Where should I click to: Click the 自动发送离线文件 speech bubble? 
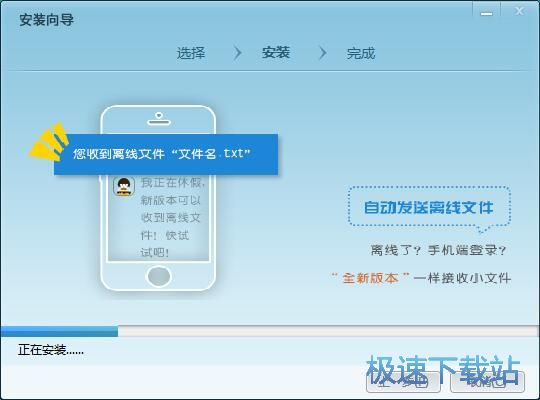click(x=429, y=207)
